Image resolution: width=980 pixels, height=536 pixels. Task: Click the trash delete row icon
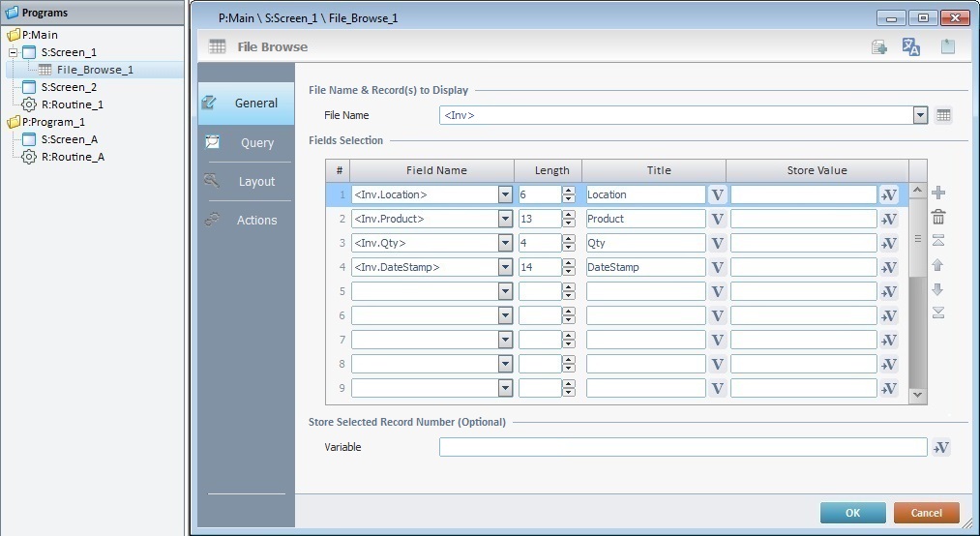[937, 218]
